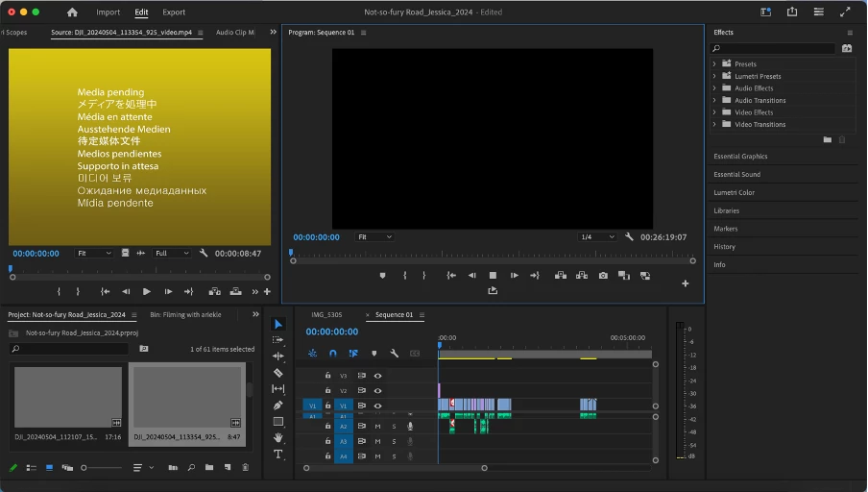This screenshot has height=492, width=868.
Task: Open playback resolution 1/4 dropdown
Action: point(597,236)
